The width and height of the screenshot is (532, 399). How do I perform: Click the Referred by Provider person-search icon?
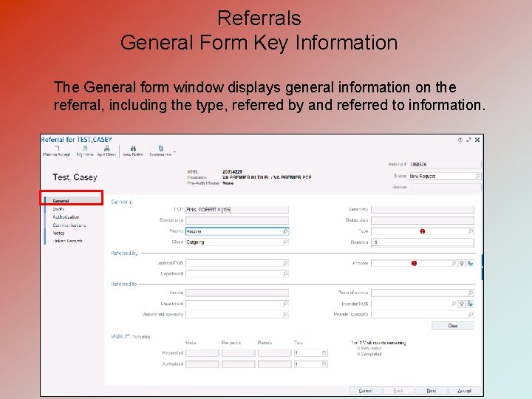[x=470, y=263]
